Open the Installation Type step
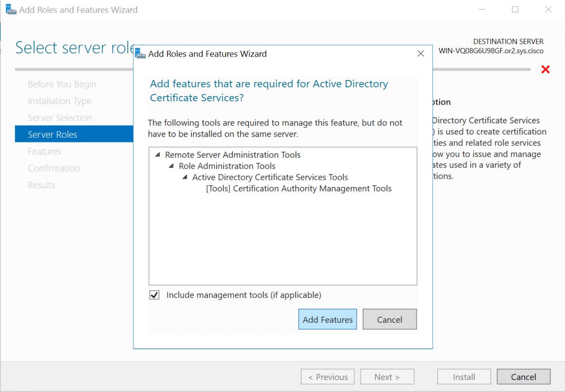Viewport: 565px width, 392px height. [x=60, y=101]
